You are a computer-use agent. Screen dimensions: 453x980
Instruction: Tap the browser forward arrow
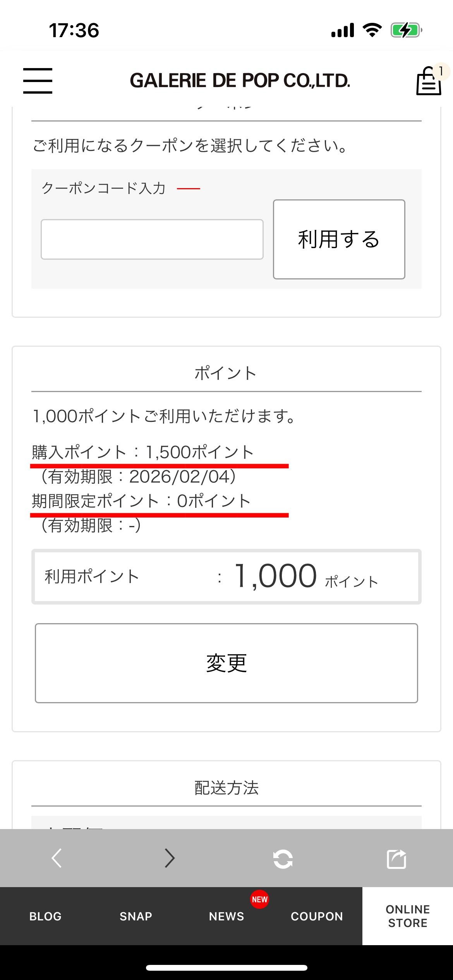[x=170, y=858]
